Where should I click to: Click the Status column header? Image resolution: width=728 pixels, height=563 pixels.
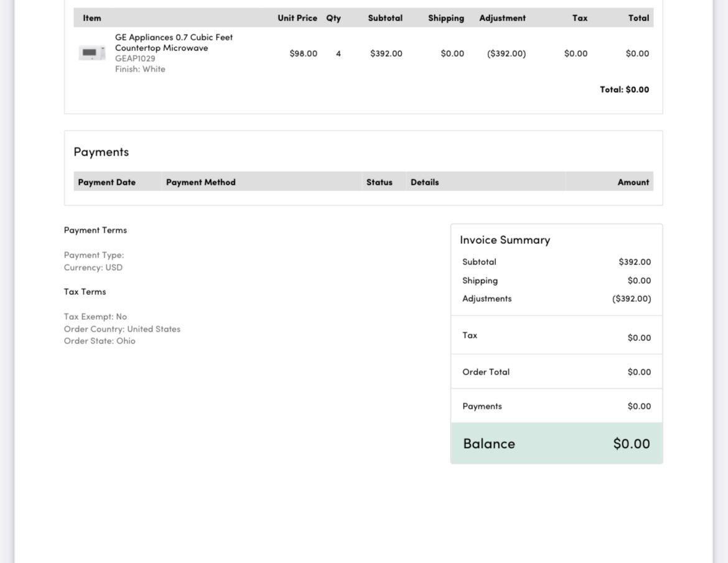coord(379,182)
